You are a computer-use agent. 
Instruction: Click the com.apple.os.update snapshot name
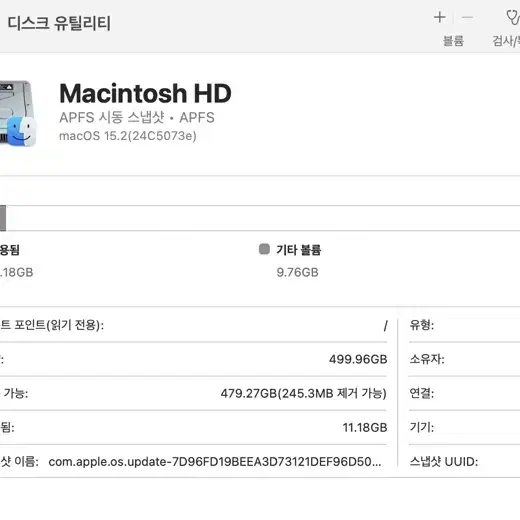pyautogui.click(x=215, y=462)
